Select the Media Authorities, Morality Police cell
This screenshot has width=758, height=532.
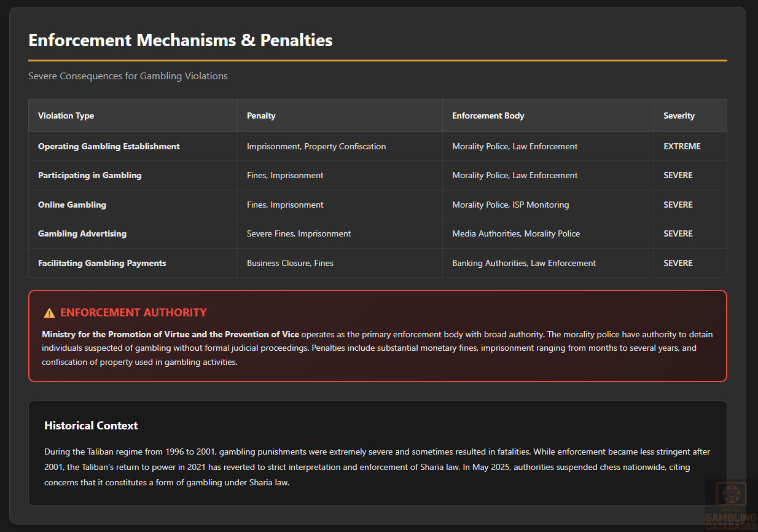pos(516,233)
